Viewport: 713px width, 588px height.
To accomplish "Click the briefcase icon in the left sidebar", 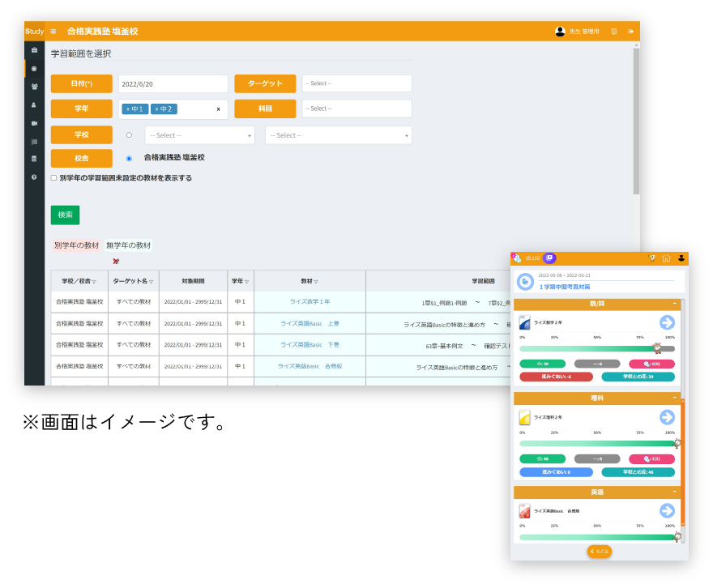I will [34, 50].
